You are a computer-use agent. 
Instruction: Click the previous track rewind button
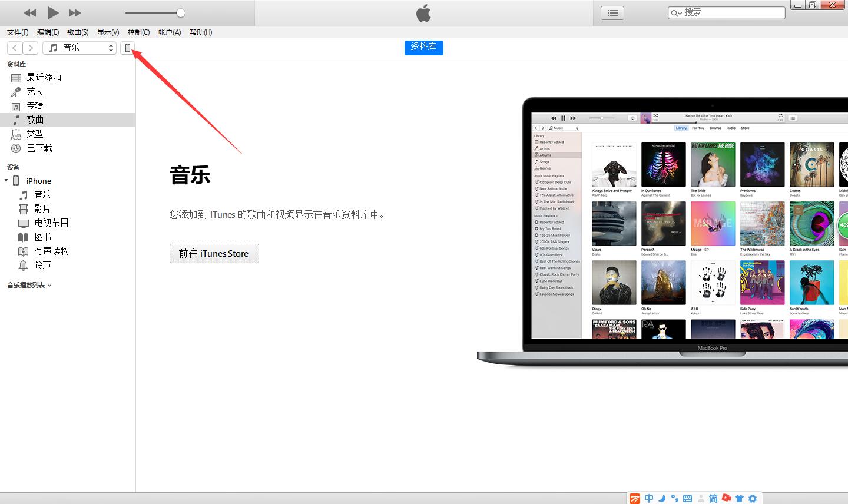(x=29, y=13)
